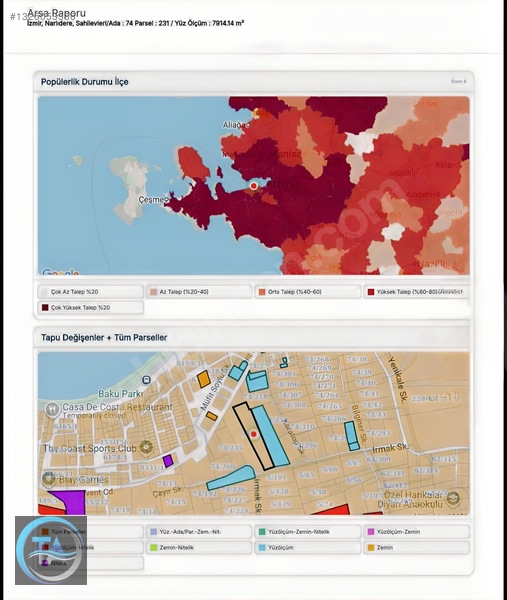This screenshot has width=507, height=600.
Task: Click the Yenikale Sk. street label
Action: (x=397, y=378)
